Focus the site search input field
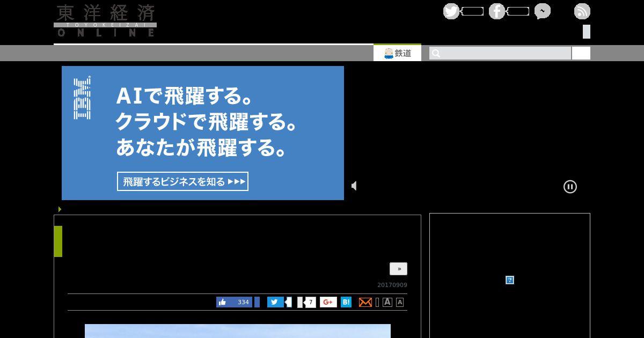This screenshot has width=644, height=338. (500, 53)
